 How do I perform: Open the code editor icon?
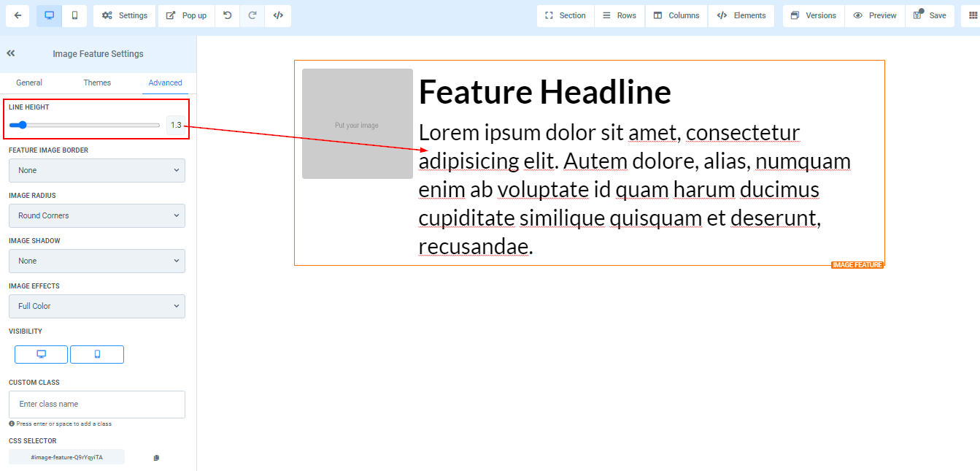[278, 15]
